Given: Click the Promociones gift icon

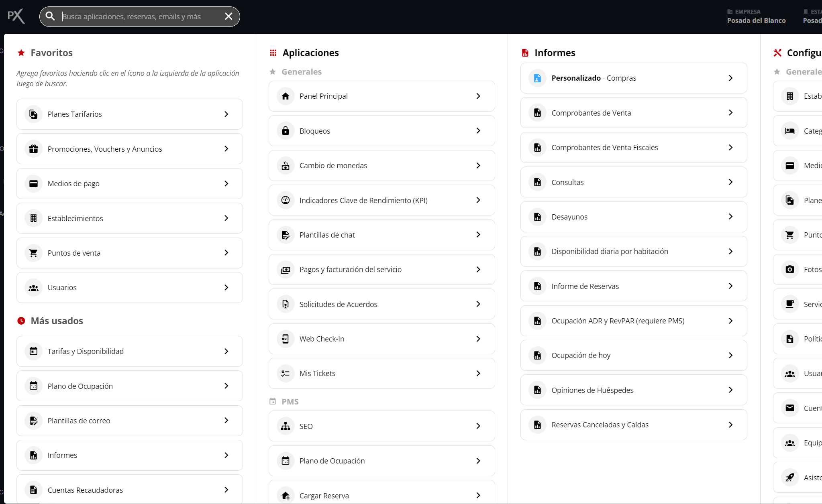Looking at the screenshot, I should (x=33, y=149).
